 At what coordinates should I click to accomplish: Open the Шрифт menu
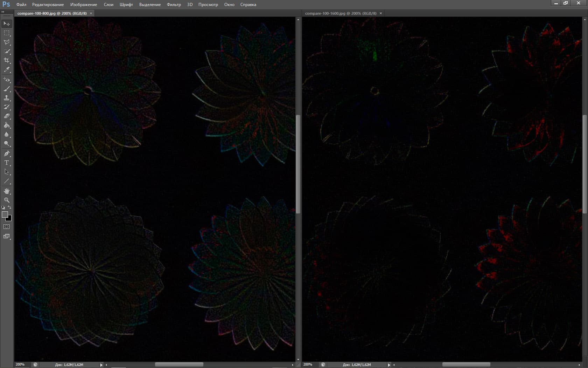click(126, 5)
